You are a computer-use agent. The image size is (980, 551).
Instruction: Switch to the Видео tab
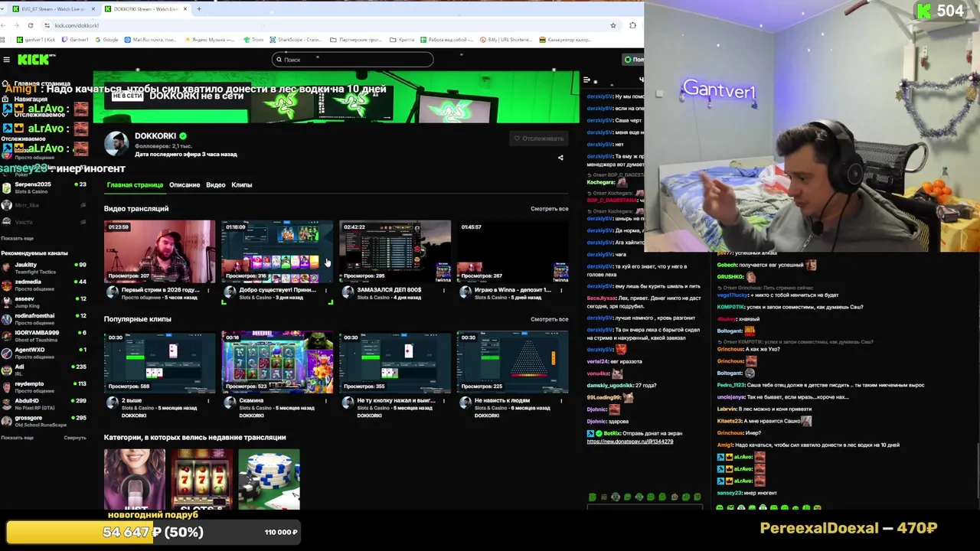coord(216,185)
